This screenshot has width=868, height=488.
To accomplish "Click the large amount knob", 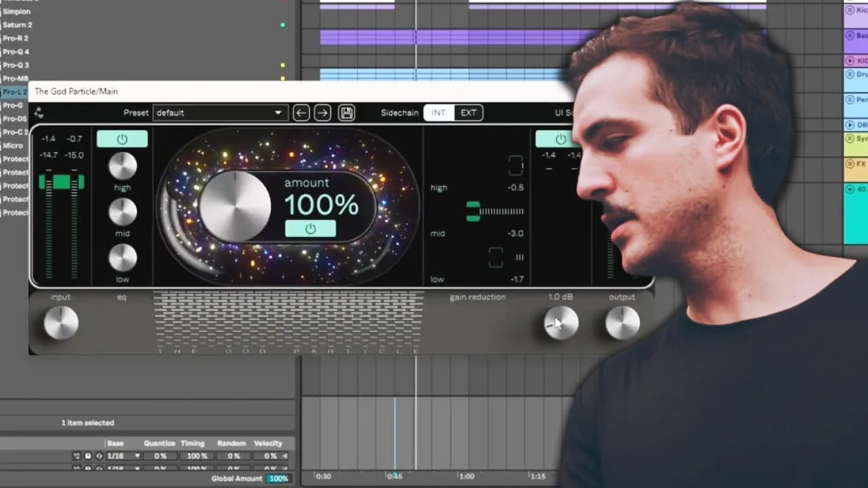I will pyautogui.click(x=235, y=205).
